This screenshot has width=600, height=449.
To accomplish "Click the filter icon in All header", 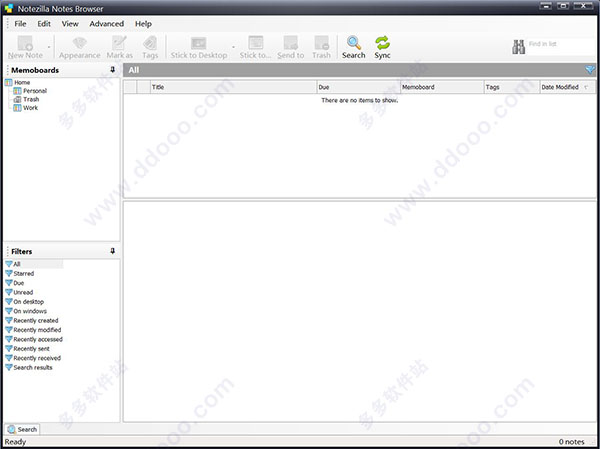I will tap(590, 70).
